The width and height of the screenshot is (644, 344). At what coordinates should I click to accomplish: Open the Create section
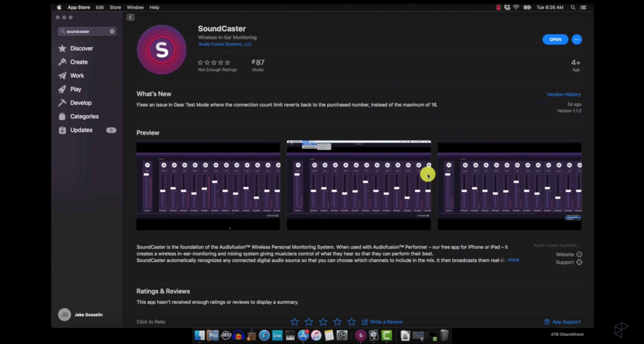coord(73,62)
